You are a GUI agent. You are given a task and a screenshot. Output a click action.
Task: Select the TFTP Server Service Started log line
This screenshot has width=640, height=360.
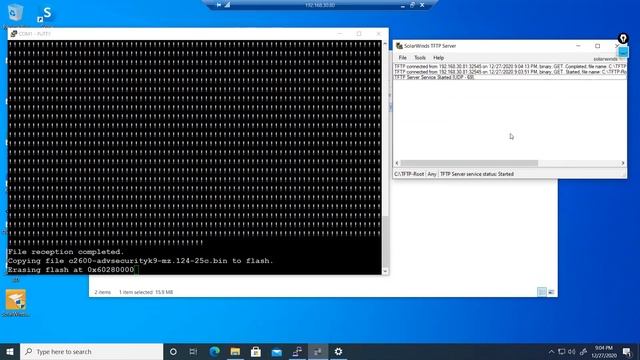pyautogui.click(x=510, y=77)
